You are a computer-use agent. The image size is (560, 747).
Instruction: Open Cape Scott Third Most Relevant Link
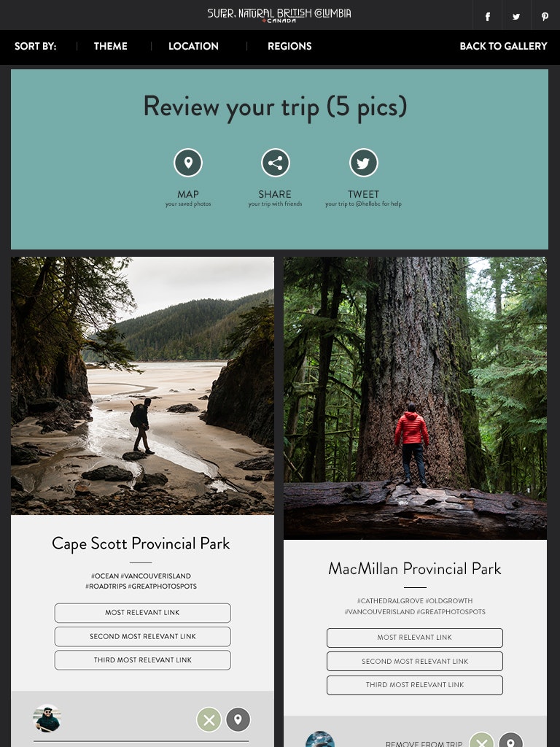pyautogui.click(x=142, y=660)
